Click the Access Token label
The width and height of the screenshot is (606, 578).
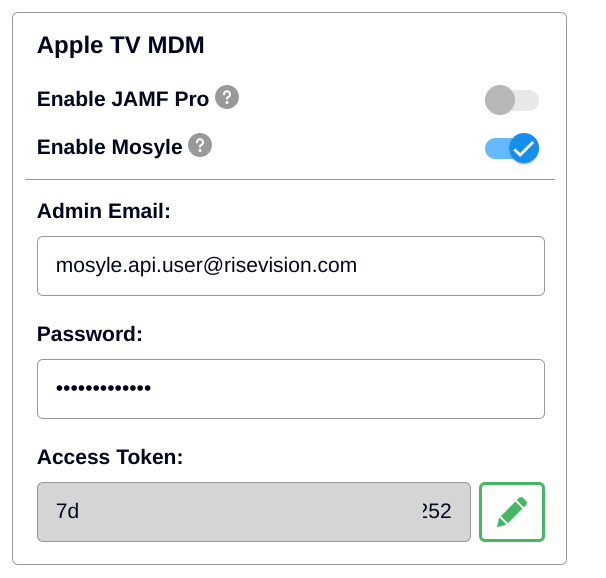(110, 457)
